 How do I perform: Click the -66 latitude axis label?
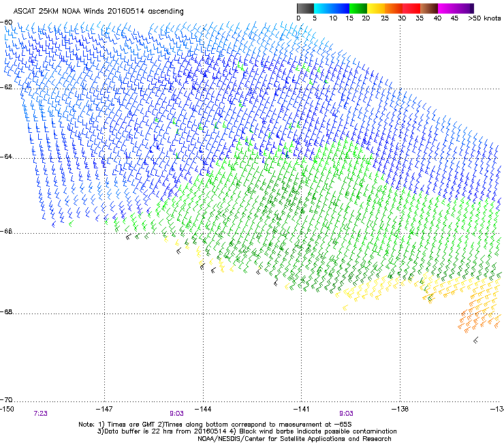[6, 231]
